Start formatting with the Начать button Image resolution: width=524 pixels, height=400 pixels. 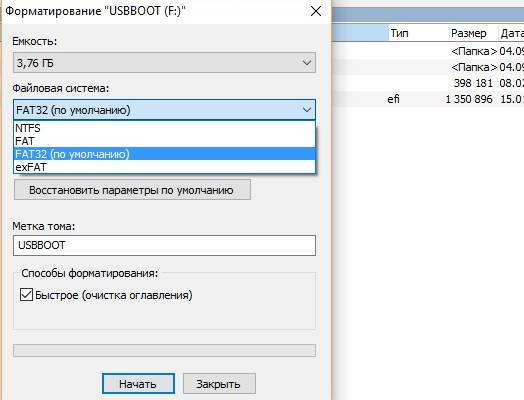pyautogui.click(x=138, y=384)
